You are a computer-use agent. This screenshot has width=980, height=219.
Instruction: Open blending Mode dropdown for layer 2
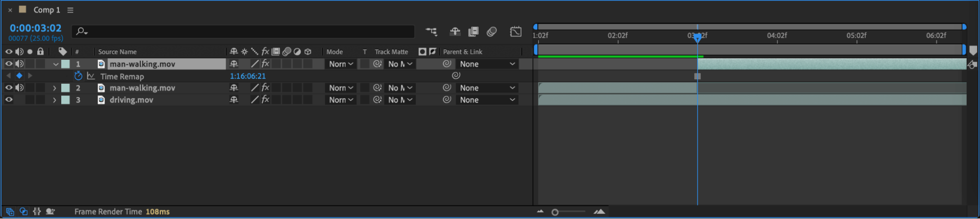(x=341, y=88)
